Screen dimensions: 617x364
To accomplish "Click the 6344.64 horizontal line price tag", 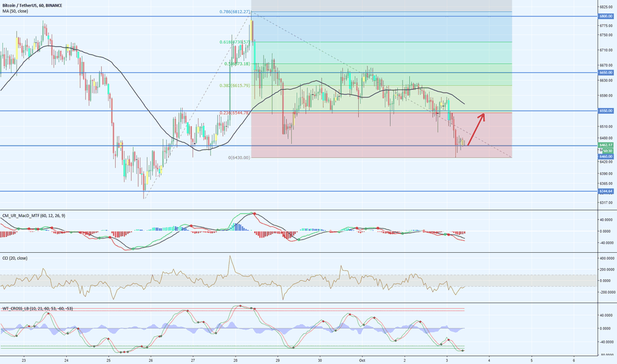I will click(x=605, y=191).
